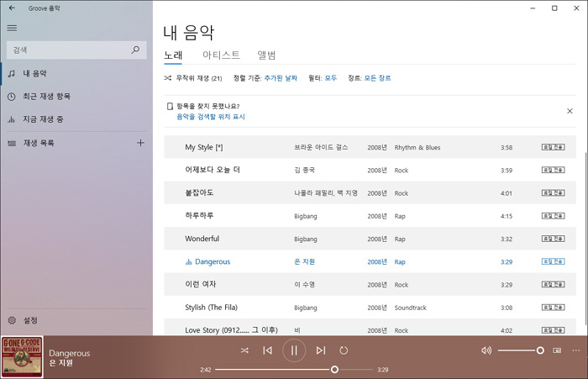Click the volume slider track
Screen dimensions: 588x379
(x=517, y=350)
